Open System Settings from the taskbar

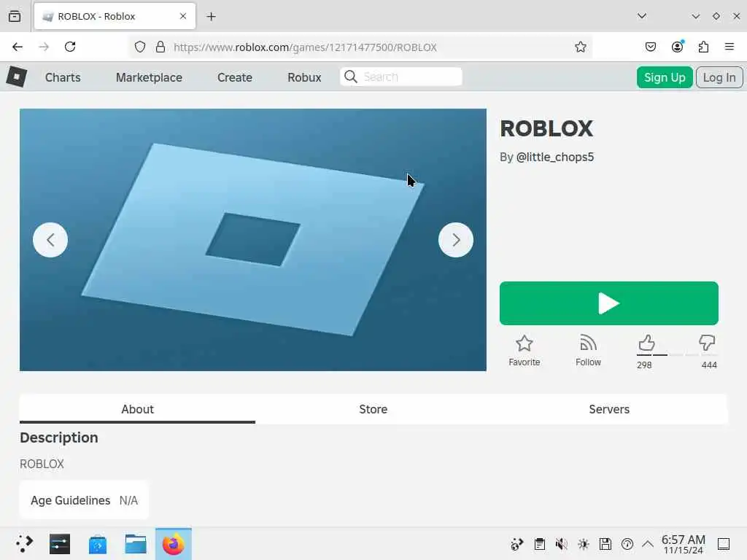point(60,544)
